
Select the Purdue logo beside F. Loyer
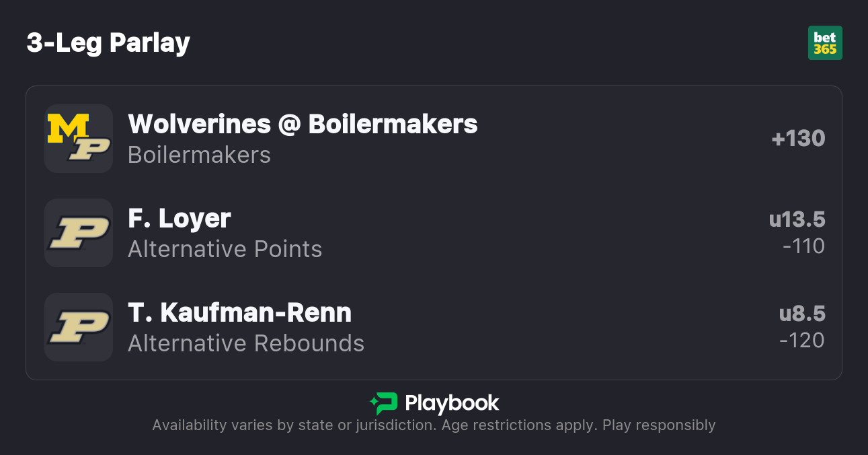point(79,233)
